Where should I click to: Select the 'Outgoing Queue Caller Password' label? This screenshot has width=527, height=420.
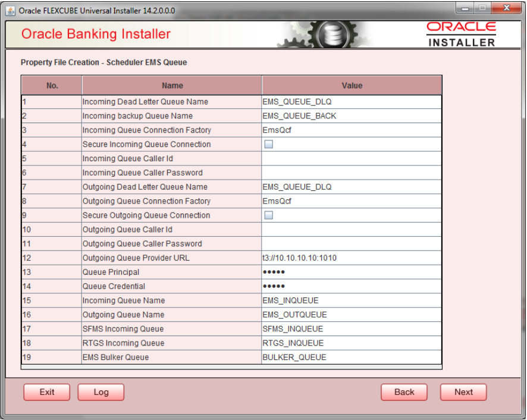coord(142,244)
